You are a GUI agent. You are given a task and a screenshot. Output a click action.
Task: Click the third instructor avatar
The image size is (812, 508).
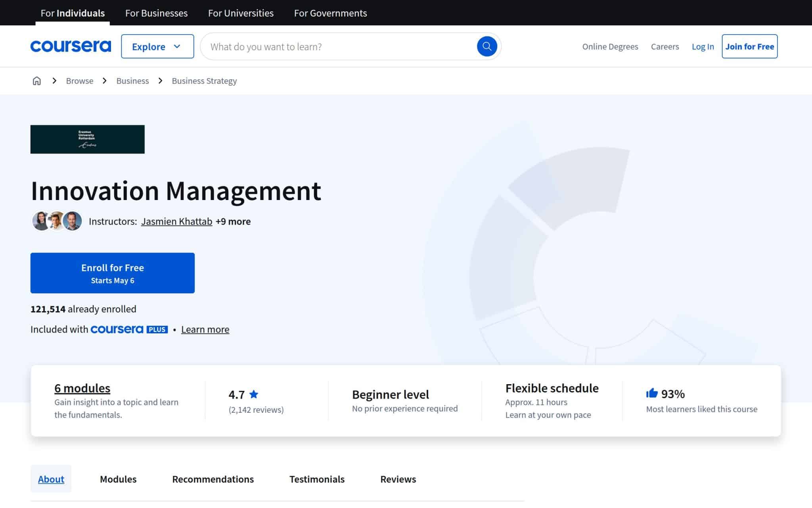73,221
